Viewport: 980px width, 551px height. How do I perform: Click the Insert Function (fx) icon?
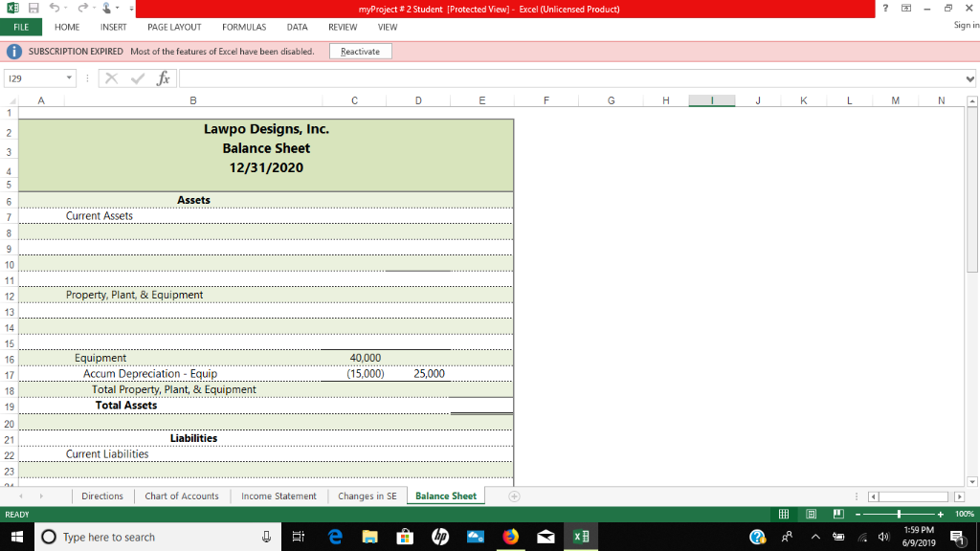(x=163, y=78)
